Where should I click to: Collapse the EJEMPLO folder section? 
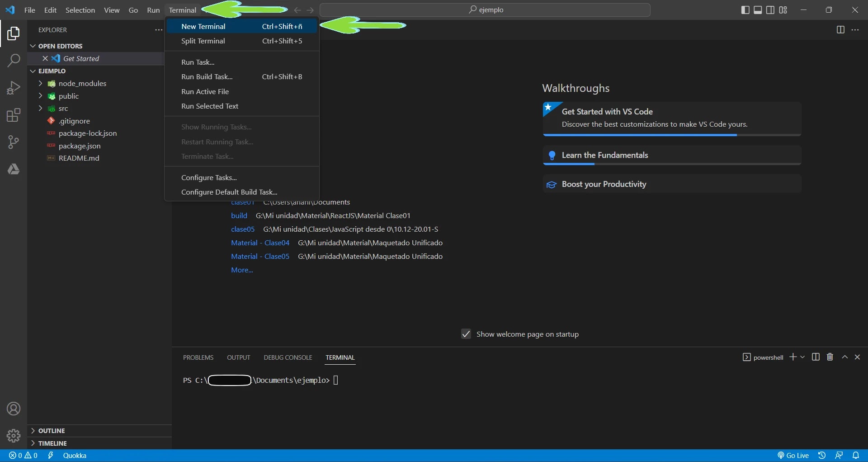click(33, 71)
